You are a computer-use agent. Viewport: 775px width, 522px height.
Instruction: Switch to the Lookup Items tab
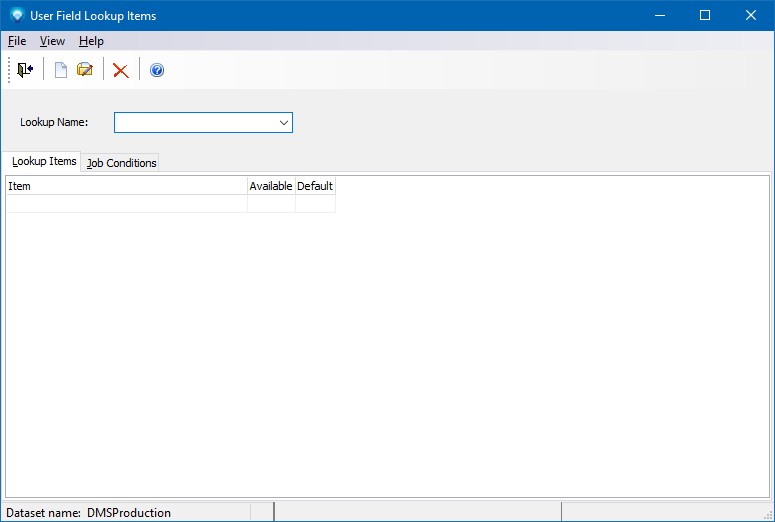(44, 162)
